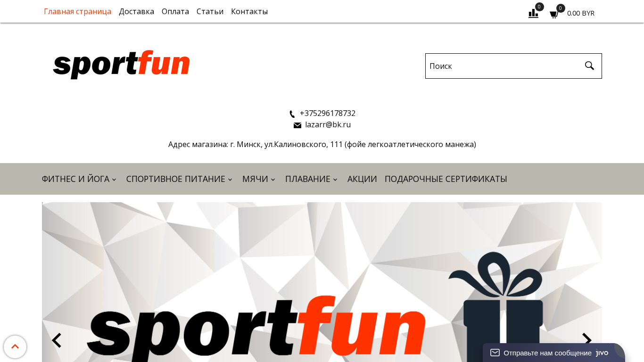Open Подарочные сертификаты menu item
The height and width of the screenshot is (362, 644).
click(446, 179)
